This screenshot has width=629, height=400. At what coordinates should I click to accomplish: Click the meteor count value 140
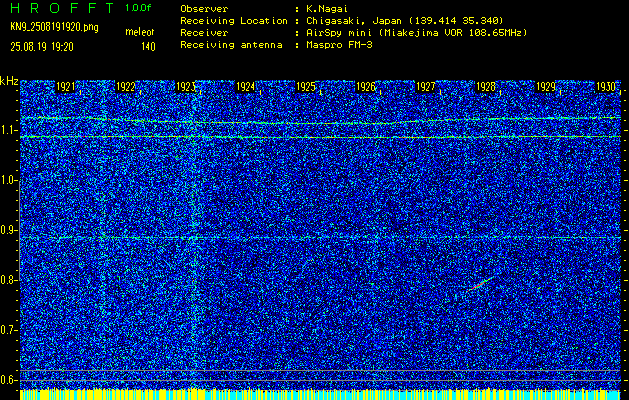[148, 47]
